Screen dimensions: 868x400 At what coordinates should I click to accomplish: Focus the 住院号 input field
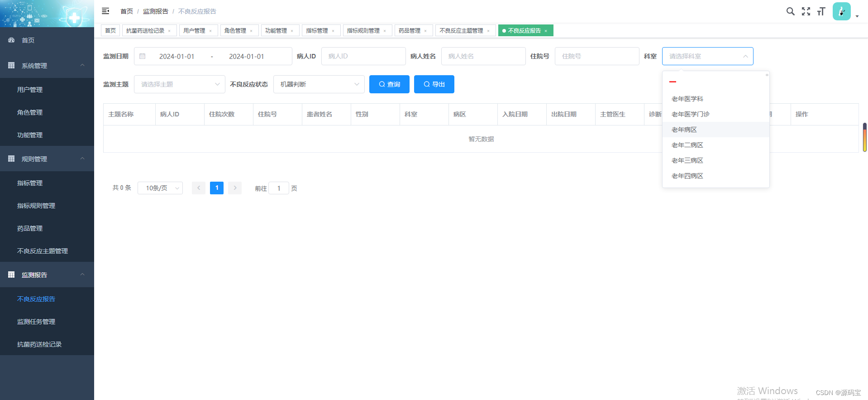pyautogui.click(x=597, y=56)
